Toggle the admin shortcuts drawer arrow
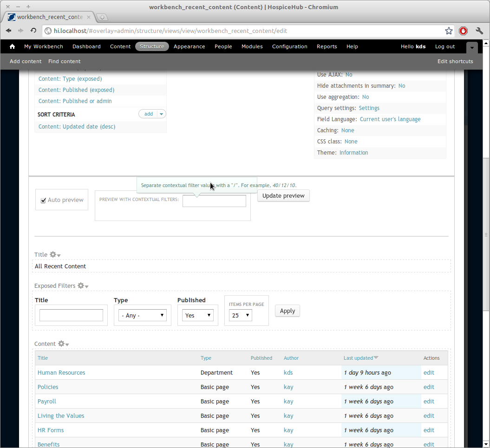 tap(472, 47)
